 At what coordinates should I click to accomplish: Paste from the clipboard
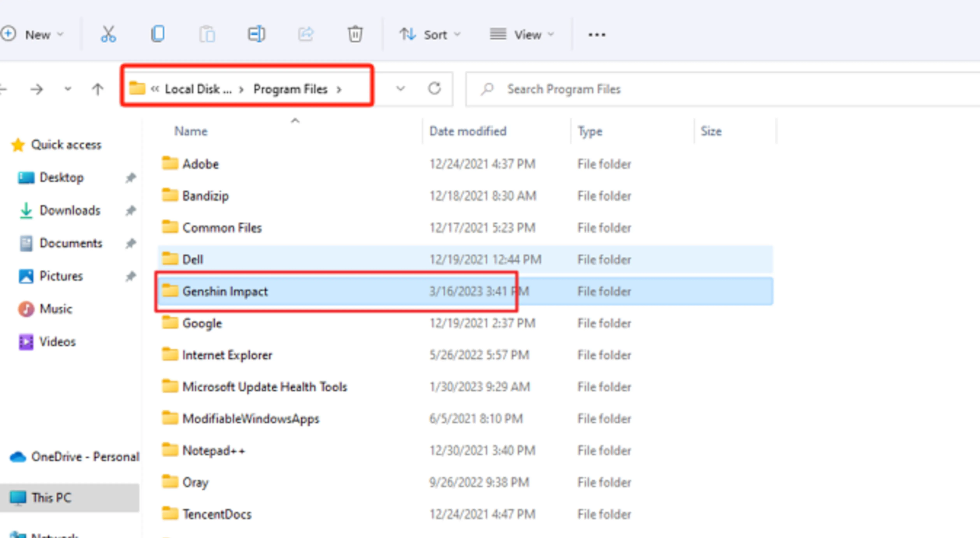coord(207,34)
